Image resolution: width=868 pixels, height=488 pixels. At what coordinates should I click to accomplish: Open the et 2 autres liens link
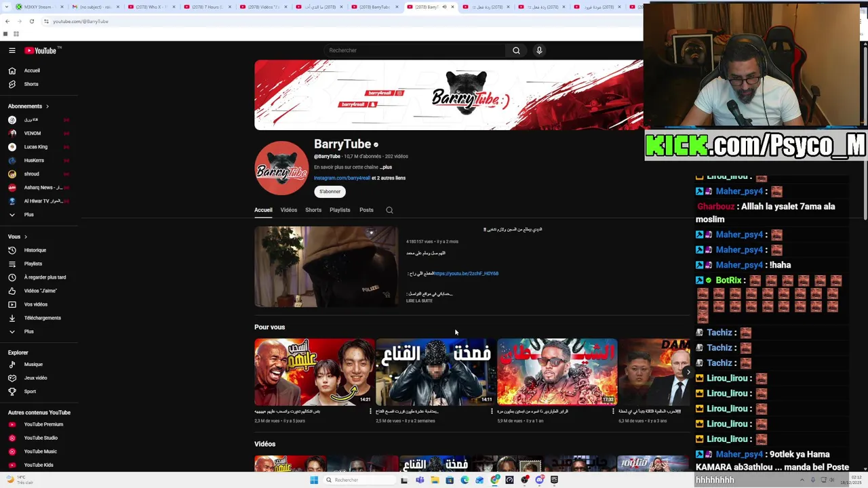(x=390, y=178)
